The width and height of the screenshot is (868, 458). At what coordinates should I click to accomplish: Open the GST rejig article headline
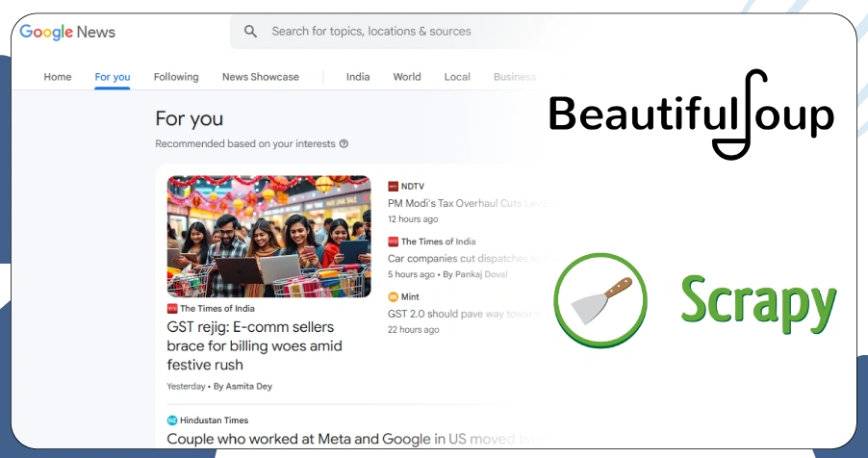(254, 345)
